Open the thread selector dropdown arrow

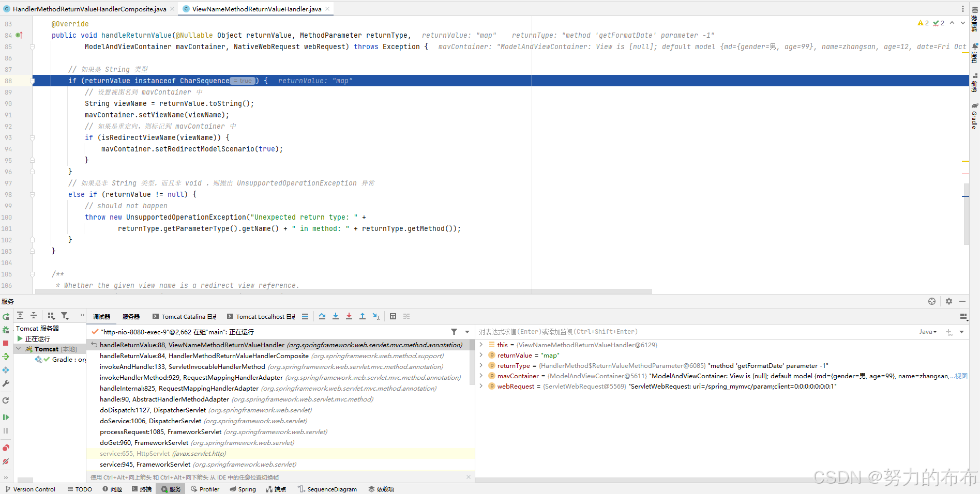(467, 332)
